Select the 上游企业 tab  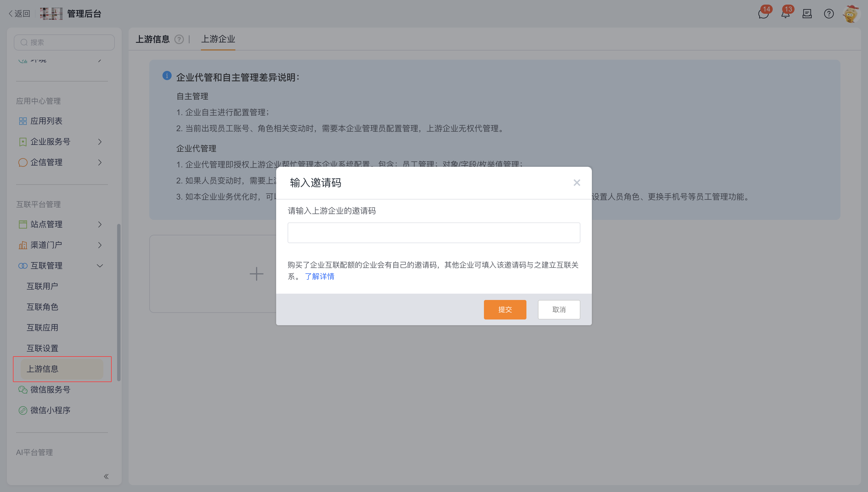coord(218,39)
